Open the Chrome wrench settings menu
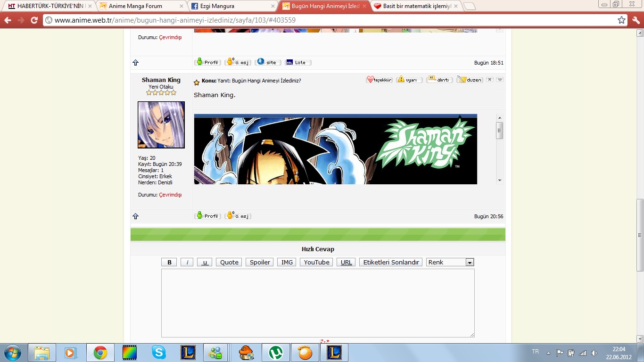Viewport: 644px width, 362px height. [x=636, y=20]
